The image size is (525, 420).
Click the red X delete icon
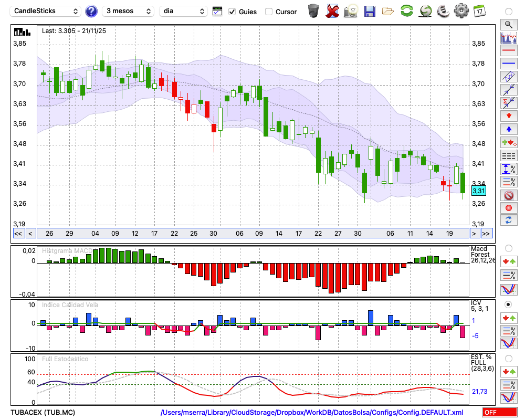[332, 11]
